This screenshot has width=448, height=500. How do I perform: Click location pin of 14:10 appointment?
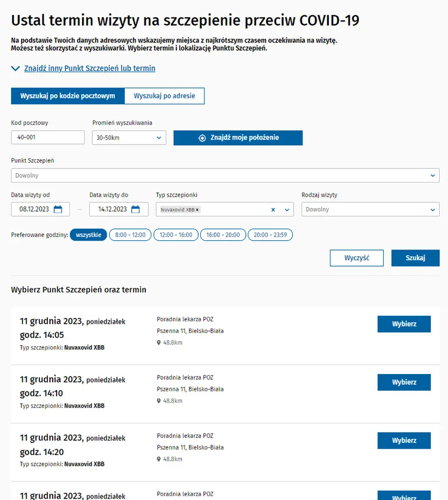[x=159, y=401]
